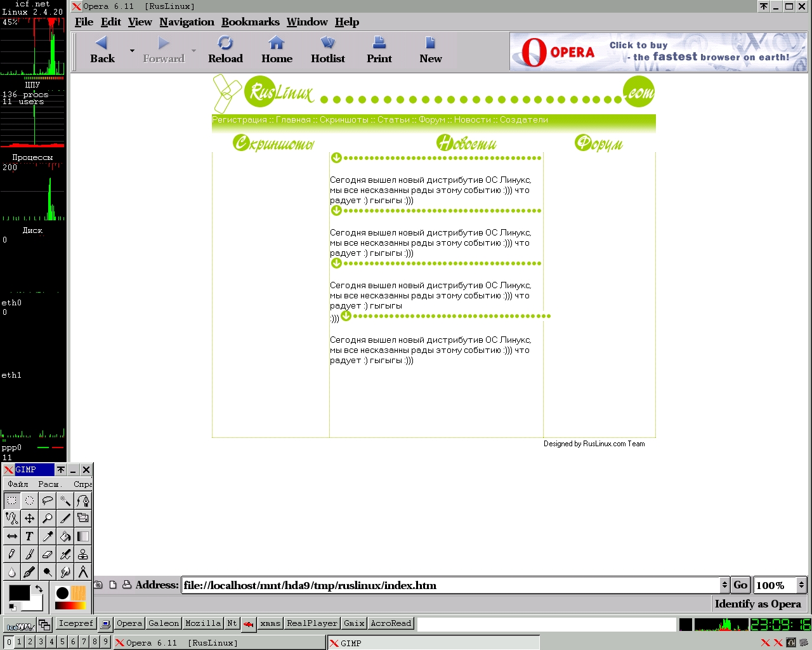
Task: Select the Bezier path select tool
Action: coord(82,501)
